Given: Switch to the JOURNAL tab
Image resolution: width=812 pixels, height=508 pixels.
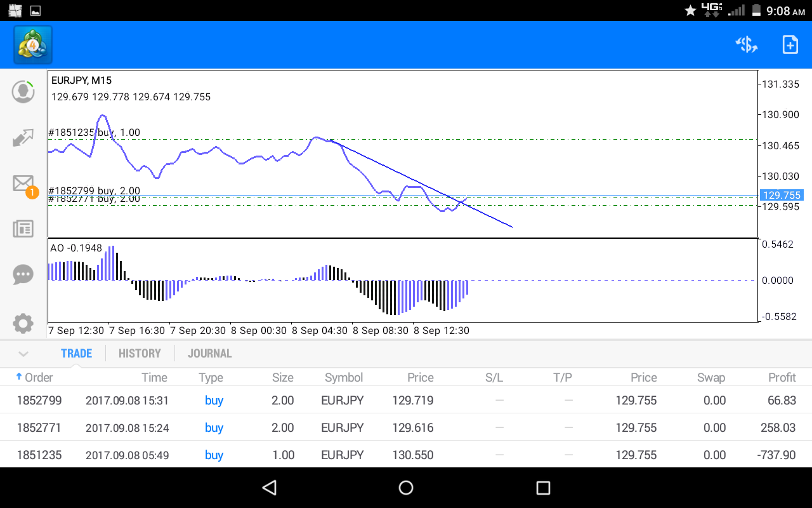Looking at the screenshot, I should 210,354.
